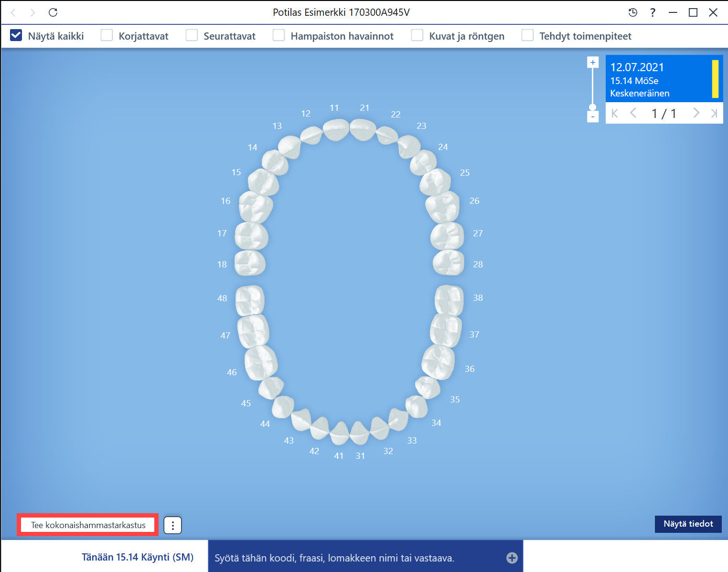This screenshot has height=572, width=728.
Task: Open help question mark icon
Action: coord(653,12)
